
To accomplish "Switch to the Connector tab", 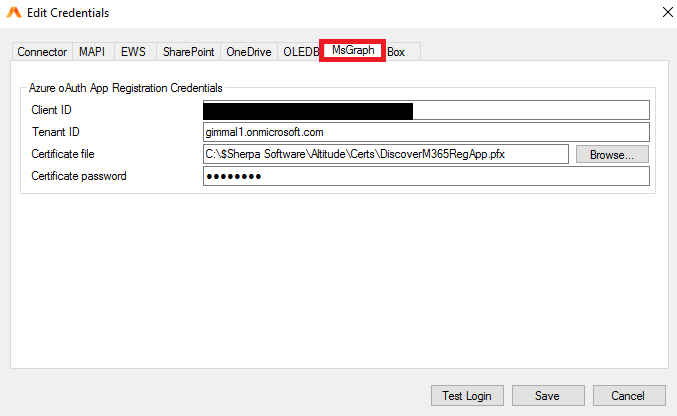I will [43, 52].
